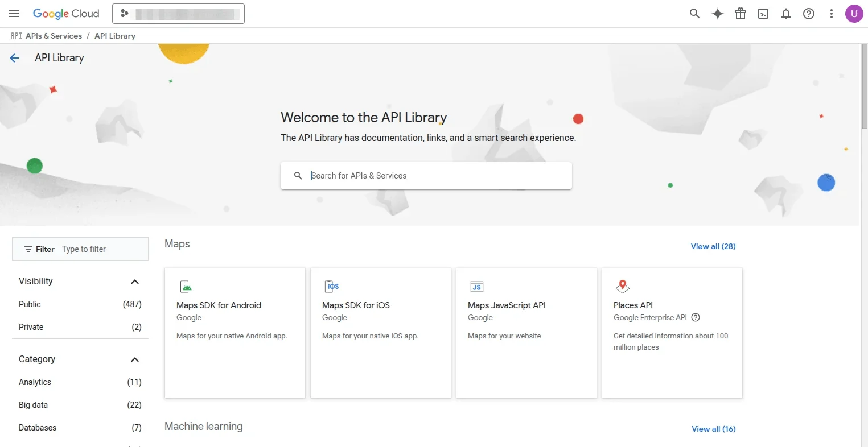Viewport: 868px width, 447px height.
Task: Open the help question mark menu
Action: point(809,14)
